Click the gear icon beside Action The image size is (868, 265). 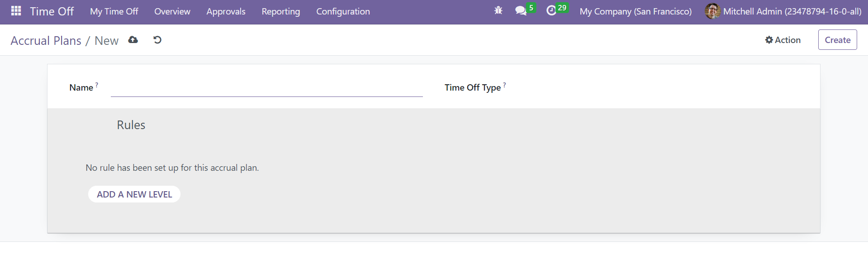[769, 40]
